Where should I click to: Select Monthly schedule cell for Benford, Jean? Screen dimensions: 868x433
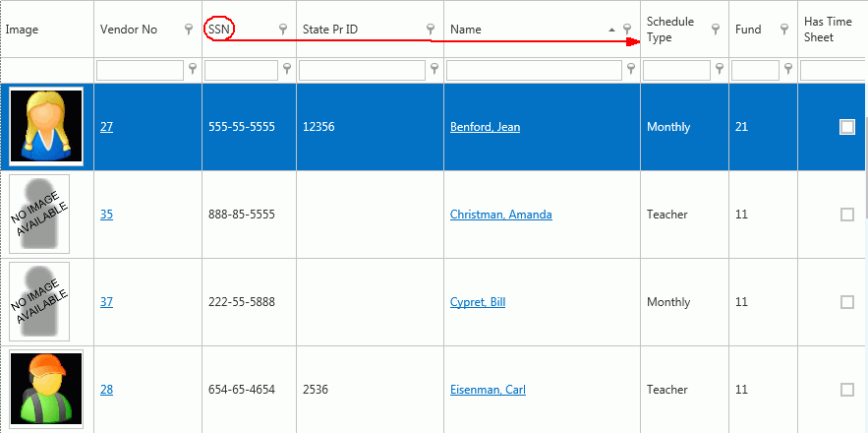coord(668,127)
